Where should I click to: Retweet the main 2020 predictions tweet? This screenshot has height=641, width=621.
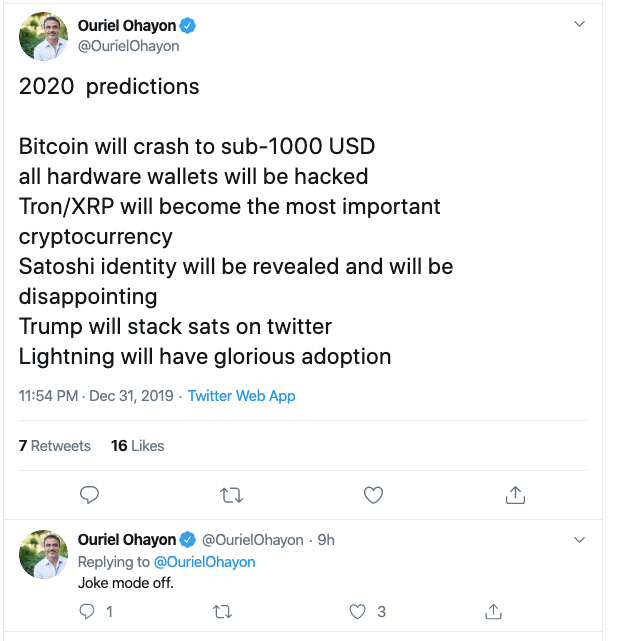(231, 494)
